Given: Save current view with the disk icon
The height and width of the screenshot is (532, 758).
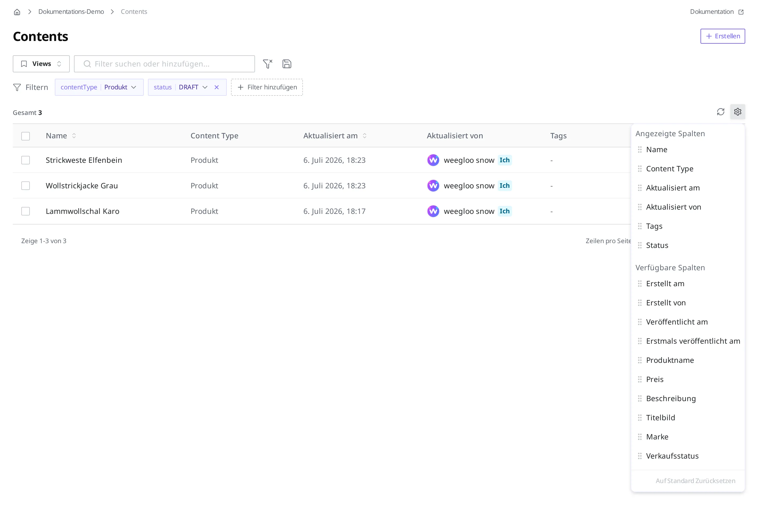Looking at the screenshot, I should coord(287,64).
